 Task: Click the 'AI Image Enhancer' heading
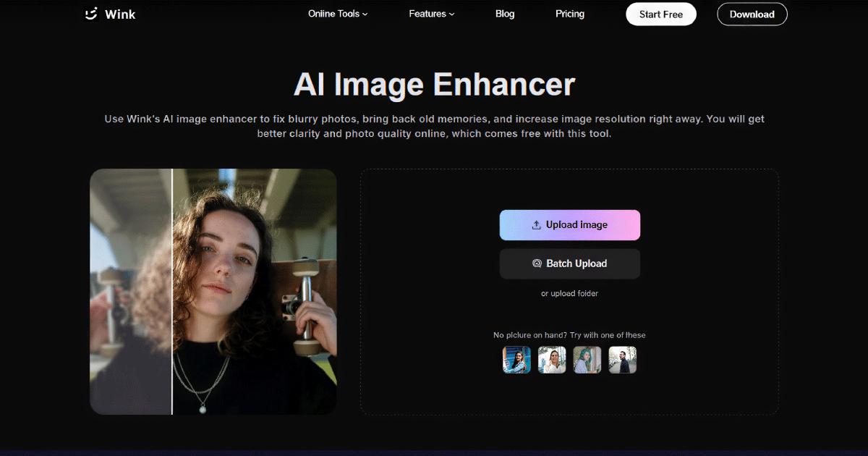click(434, 85)
